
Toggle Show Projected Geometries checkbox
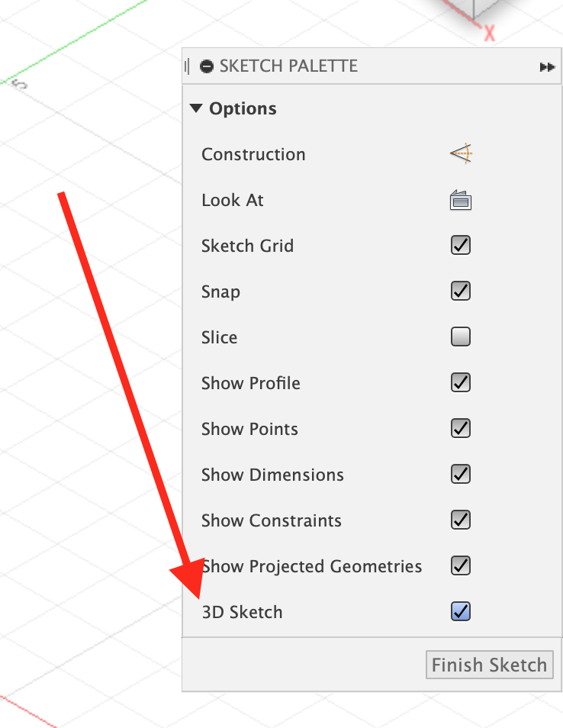point(461,566)
